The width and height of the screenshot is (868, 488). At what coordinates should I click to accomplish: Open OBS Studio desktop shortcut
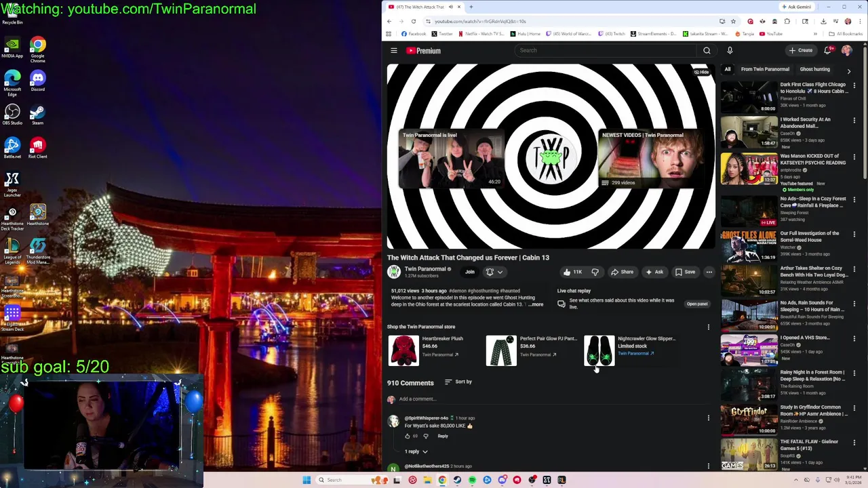[12, 115]
